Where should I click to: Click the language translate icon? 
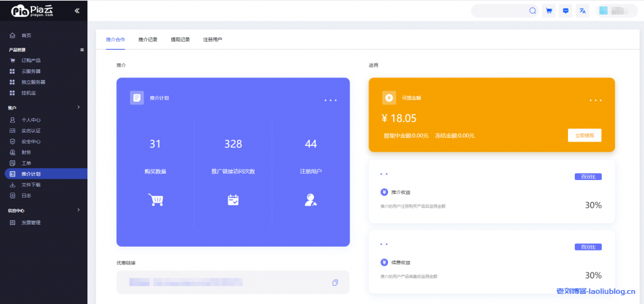tap(582, 11)
